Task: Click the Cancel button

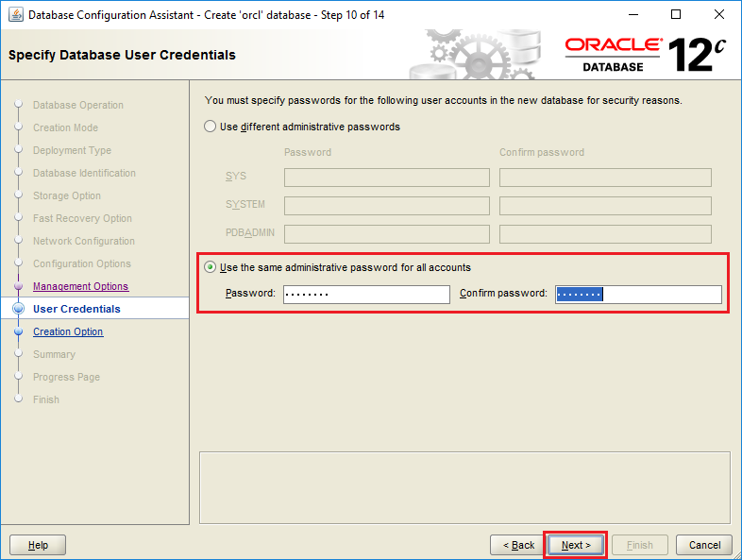Action: 704,545
